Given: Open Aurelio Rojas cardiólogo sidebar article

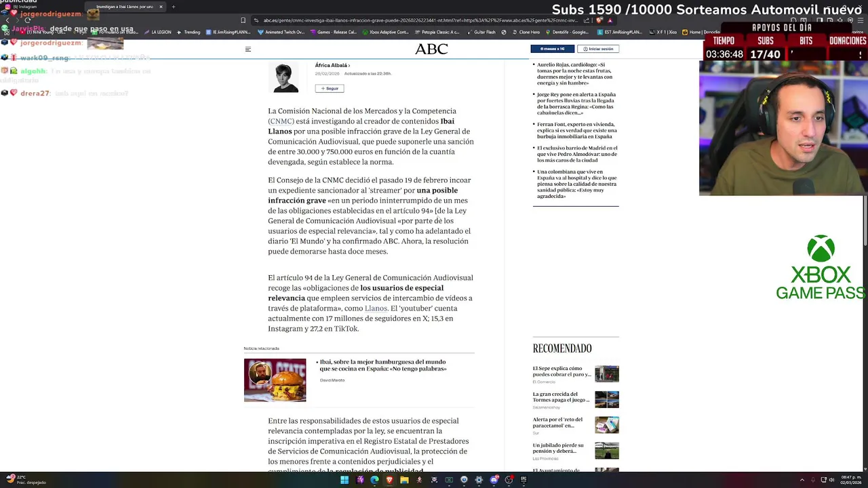Looking at the screenshot, I should coord(575,74).
